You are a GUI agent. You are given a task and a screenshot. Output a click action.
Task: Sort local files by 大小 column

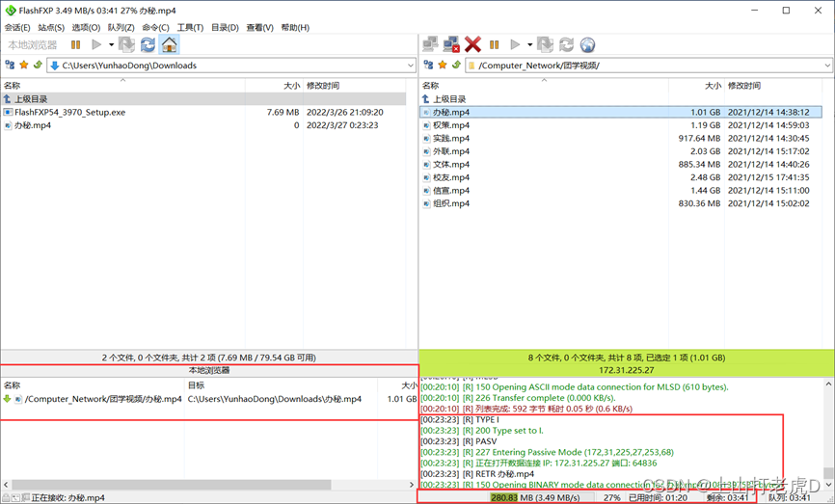[x=291, y=86]
